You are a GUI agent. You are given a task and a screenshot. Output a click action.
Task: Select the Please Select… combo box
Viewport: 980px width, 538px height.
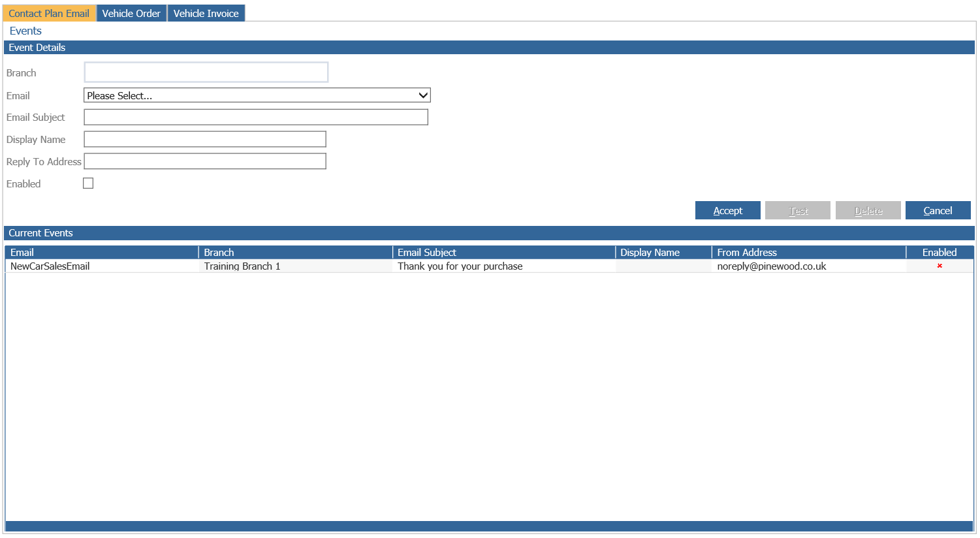coord(257,95)
